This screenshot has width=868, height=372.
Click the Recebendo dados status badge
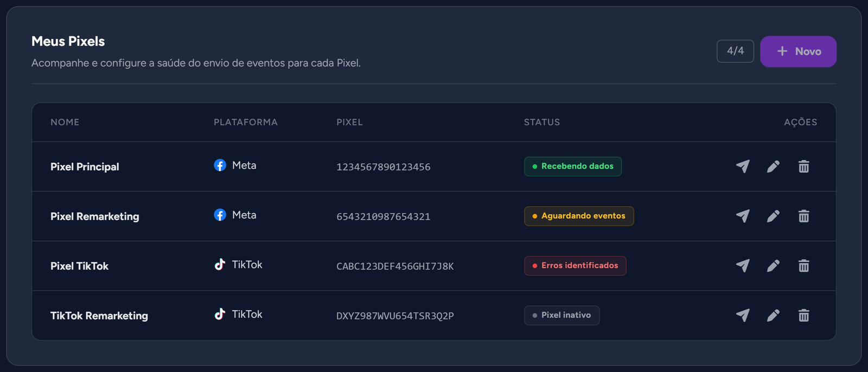click(x=573, y=166)
